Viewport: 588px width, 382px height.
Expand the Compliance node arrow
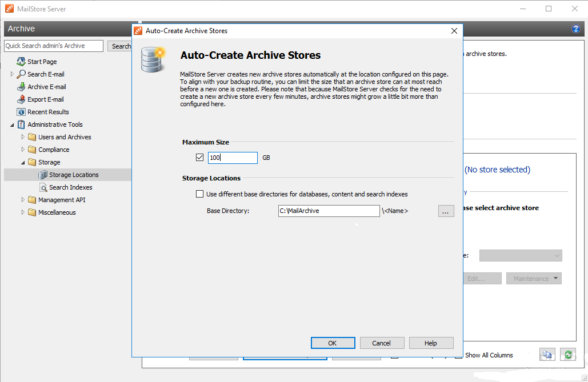click(x=23, y=150)
